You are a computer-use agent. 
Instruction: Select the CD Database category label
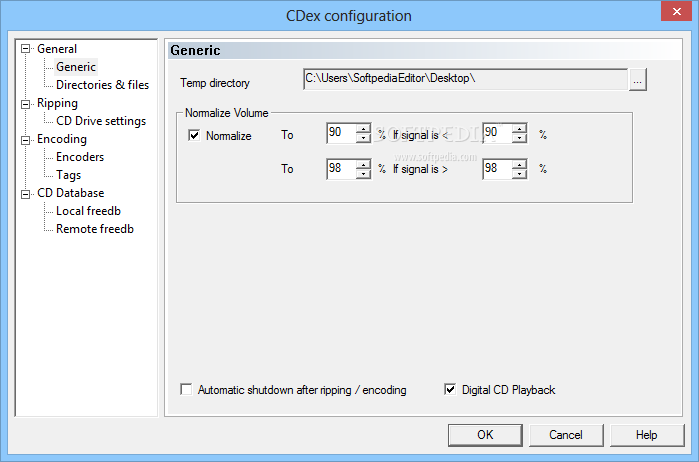[x=70, y=193]
